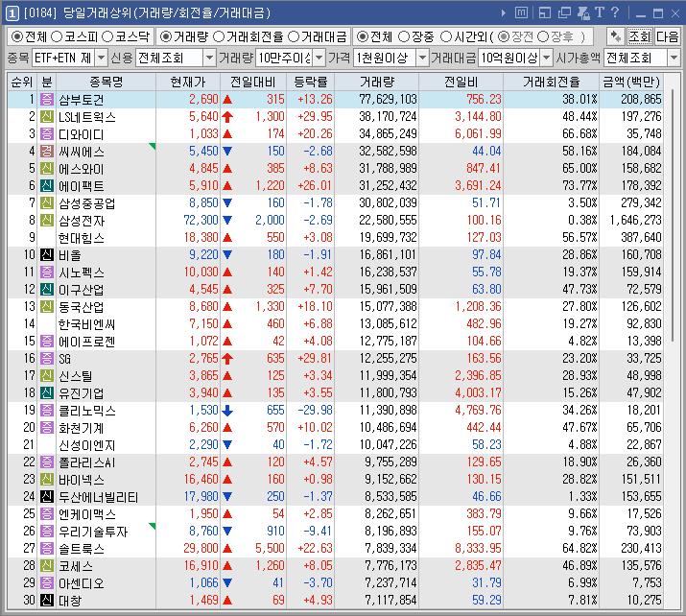Open stock 솔트룩스 in the list

tap(82, 548)
